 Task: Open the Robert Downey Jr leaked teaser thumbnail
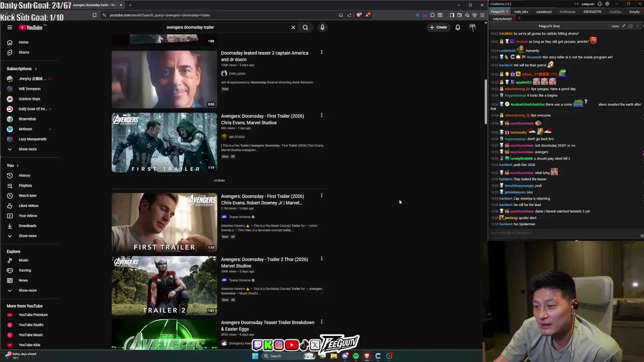(165, 79)
